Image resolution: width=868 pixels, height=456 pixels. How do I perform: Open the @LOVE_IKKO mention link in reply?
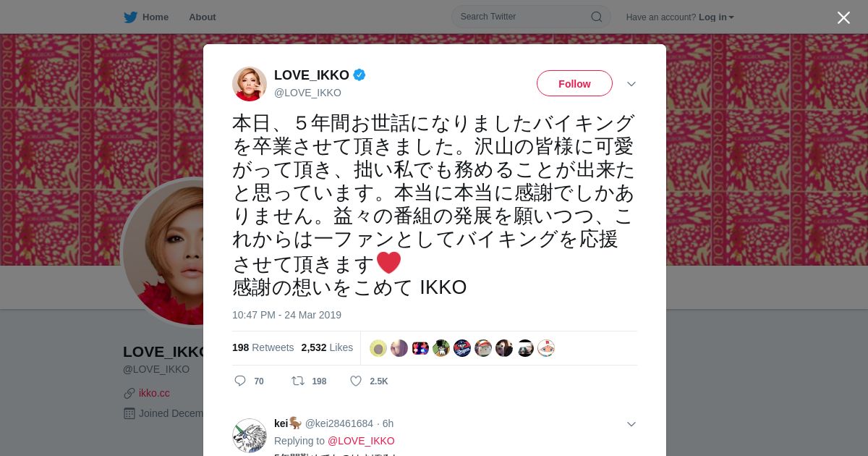[x=361, y=441]
